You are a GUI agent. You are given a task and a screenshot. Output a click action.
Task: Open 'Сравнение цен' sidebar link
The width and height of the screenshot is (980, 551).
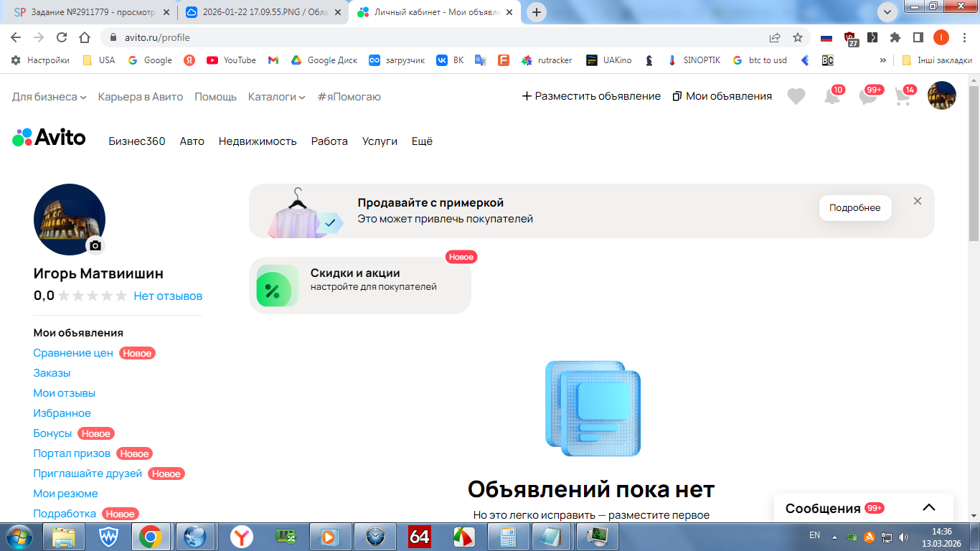73,353
